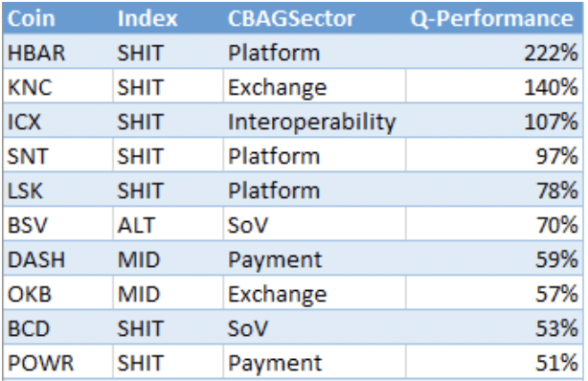Select the Interoperability sector cell

pyautogui.click(x=314, y=121)
